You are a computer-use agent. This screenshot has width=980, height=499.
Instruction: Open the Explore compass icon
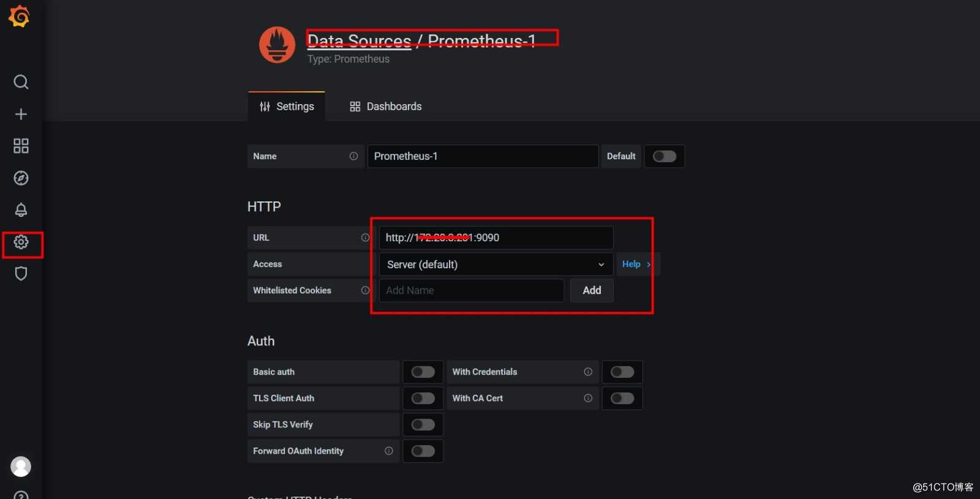[x=21, y=178]
